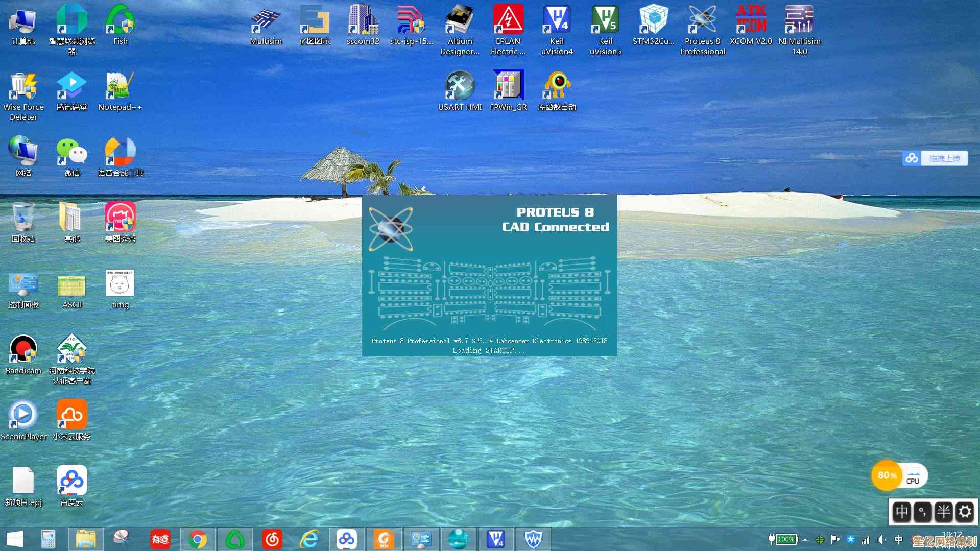
Task: Open the Bandicam recorder icon
Action: click(23, 349)
